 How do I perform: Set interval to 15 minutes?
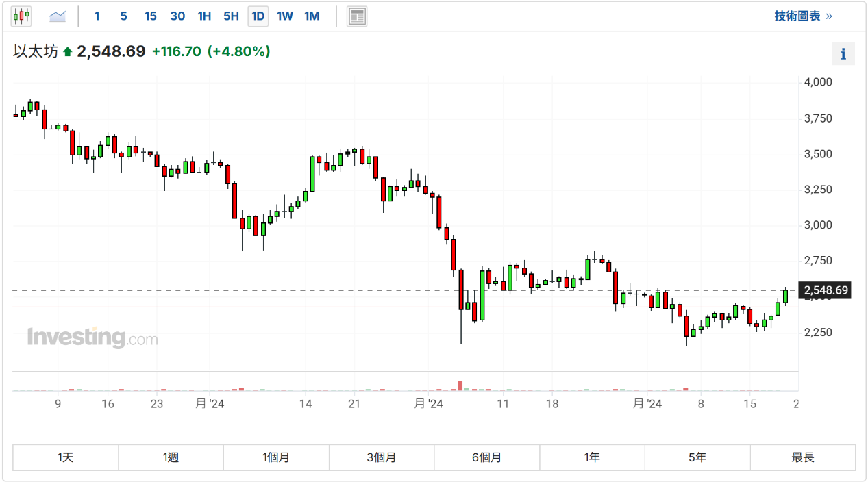pos(150,16)
